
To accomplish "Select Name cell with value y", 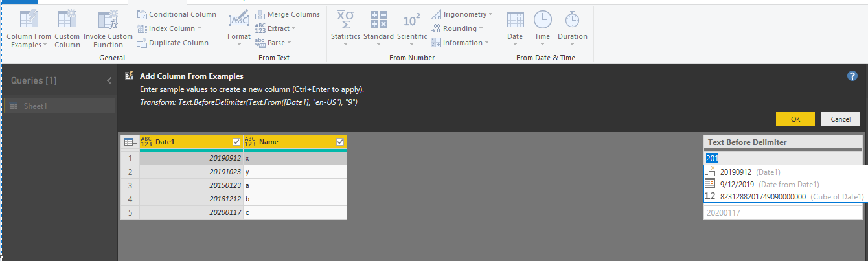I will (295, 172).
